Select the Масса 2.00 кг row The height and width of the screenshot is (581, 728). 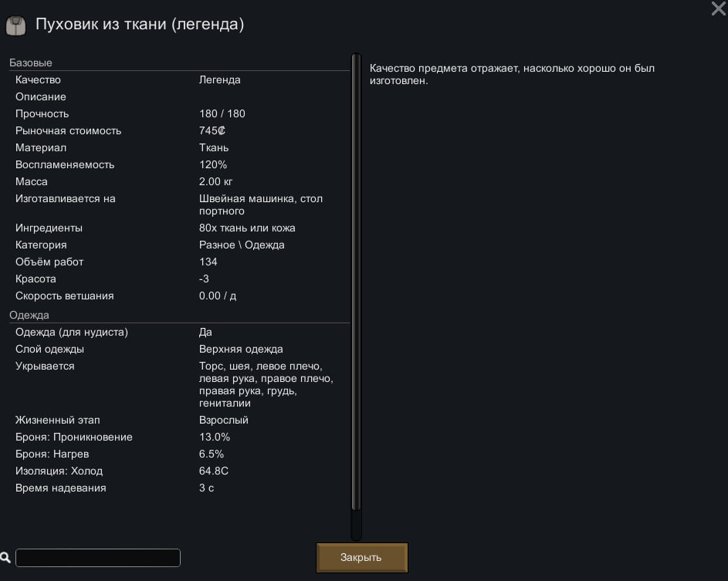[x=180, y=181]
